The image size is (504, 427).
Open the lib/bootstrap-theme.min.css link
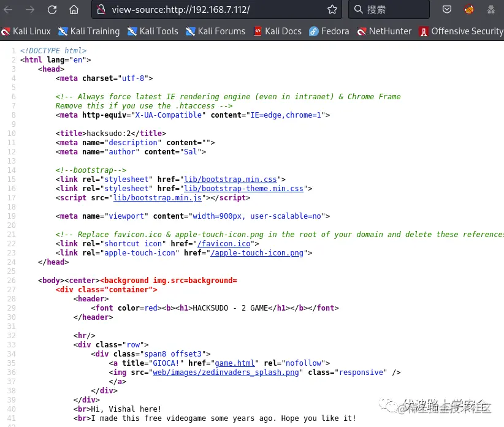(243, 189)
